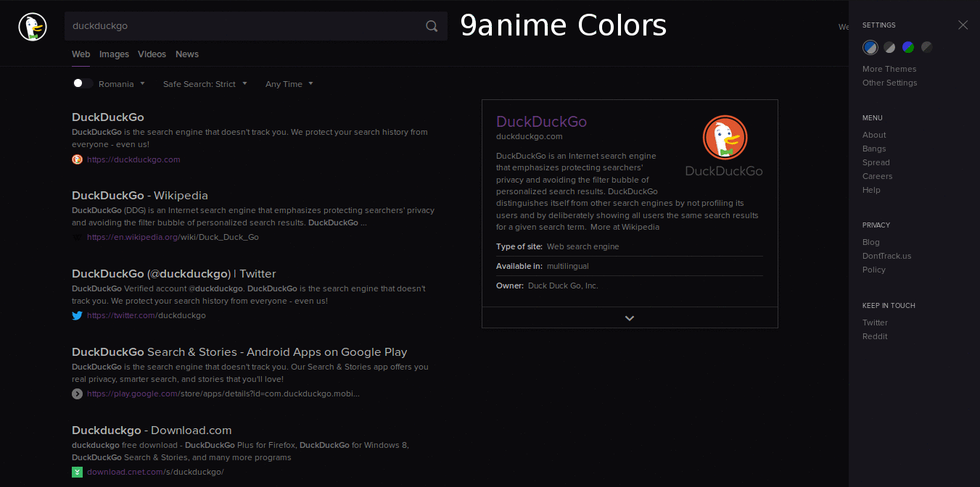The width and height of the screenshot is (980, 487).
Task: Click the Twitter bird favicon
Action: (78, 315)
